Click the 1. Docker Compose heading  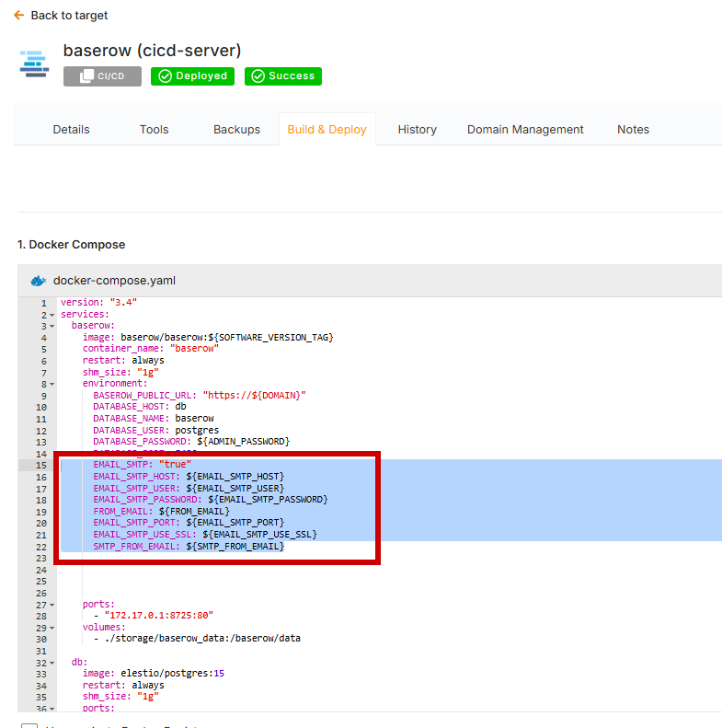point(72,245)
